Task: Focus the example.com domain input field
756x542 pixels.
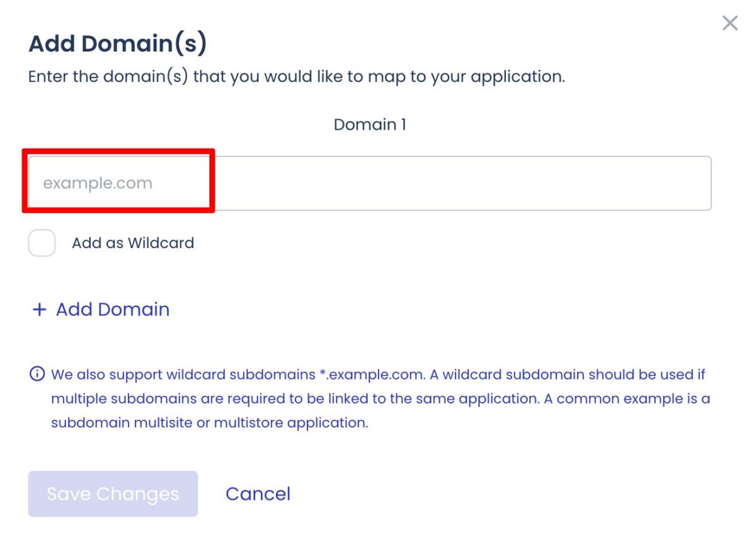Action: click(370, 183)
